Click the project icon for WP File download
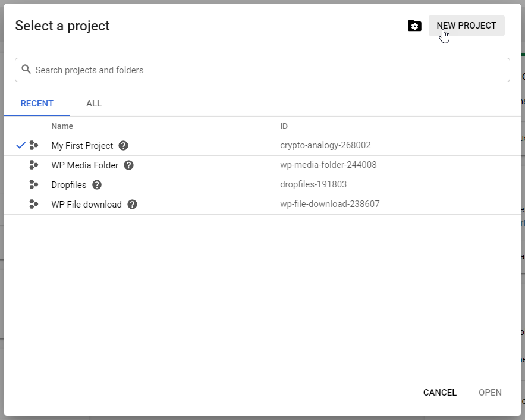This screenshot has height=420, width=525. click(34, 205)
